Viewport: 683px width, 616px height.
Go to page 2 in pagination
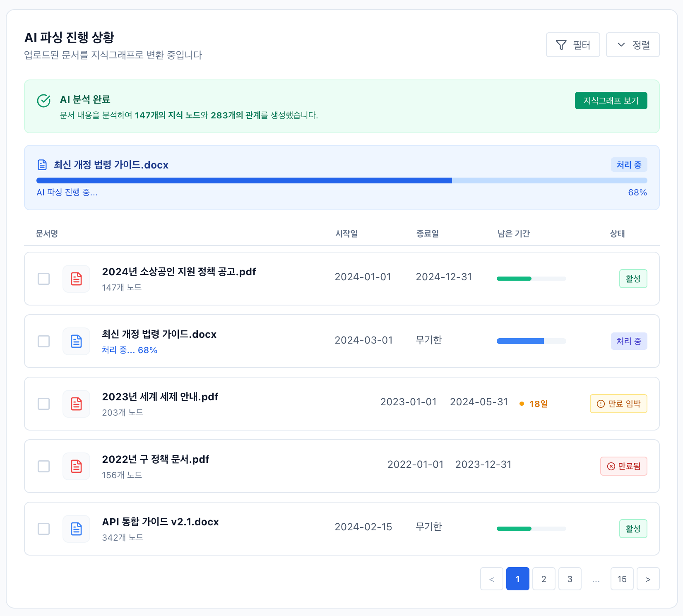(x=544, y=579)
